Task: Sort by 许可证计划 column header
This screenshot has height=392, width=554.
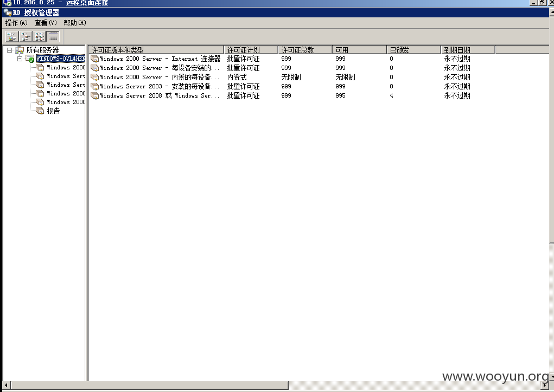Action: [x=251, y=50]
